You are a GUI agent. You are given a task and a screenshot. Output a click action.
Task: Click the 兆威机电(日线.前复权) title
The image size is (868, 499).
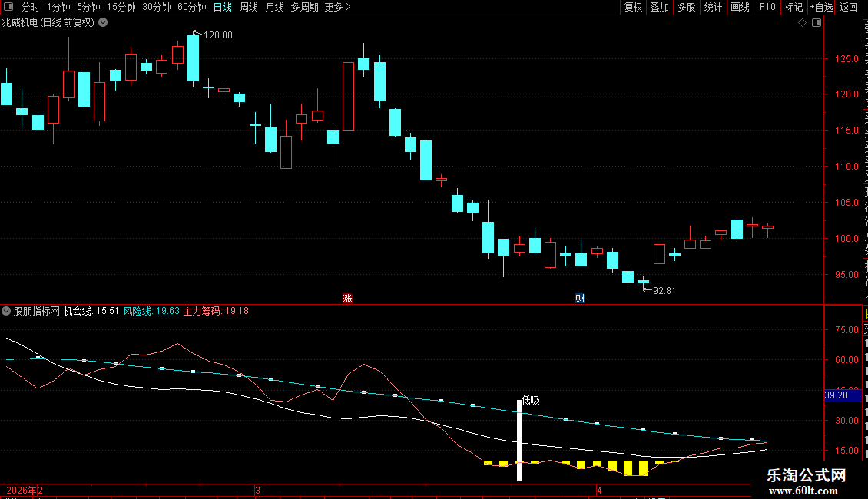click(48, 23)
